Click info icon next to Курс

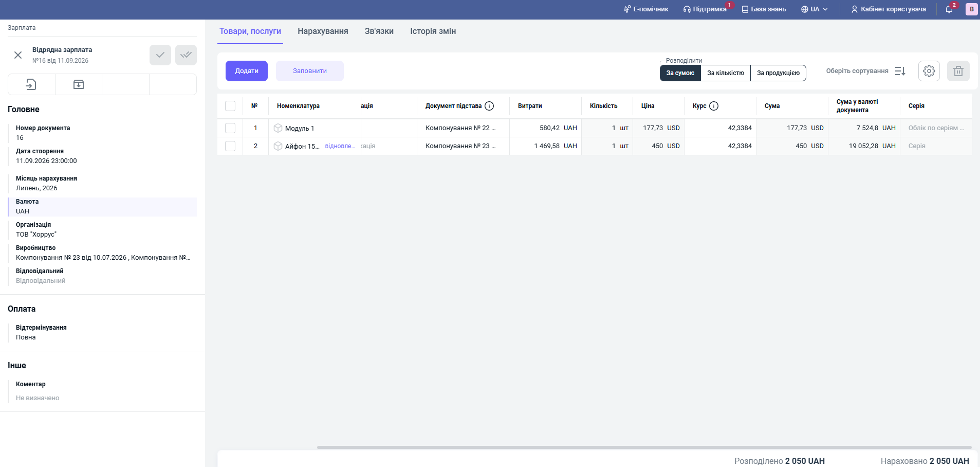tap(714, 106)
